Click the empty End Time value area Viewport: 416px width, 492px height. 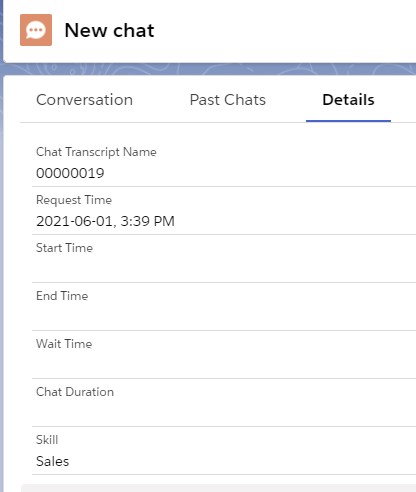pyautogui.click(x=224, y=317)
